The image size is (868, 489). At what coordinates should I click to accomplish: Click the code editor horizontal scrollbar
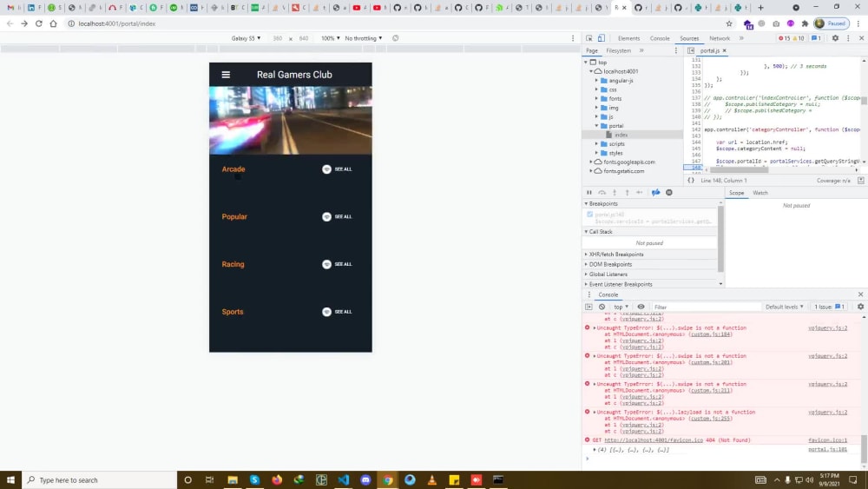click(739, 170)
